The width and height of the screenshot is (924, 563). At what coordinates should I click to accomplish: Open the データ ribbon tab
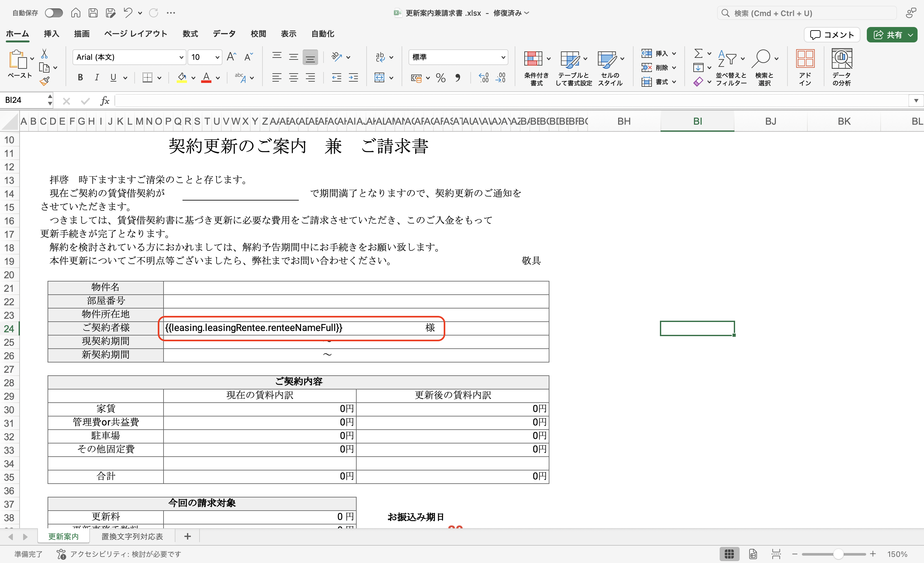(224, 34)
